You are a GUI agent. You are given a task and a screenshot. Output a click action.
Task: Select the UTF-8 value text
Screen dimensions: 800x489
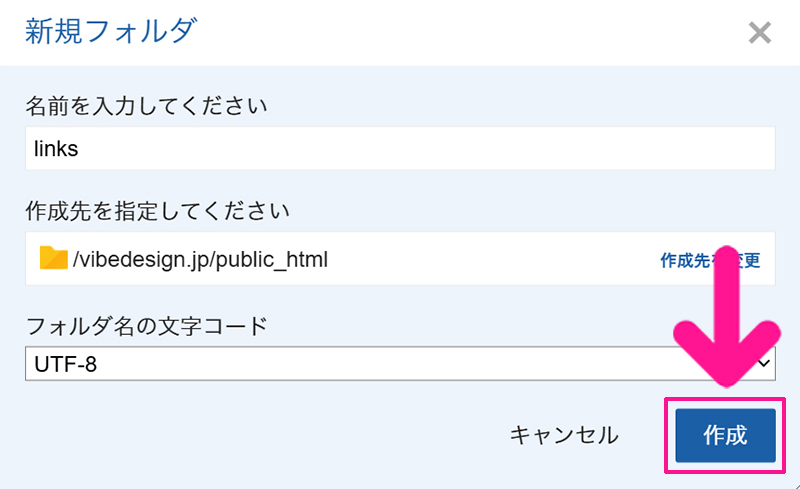click(66, 365)
